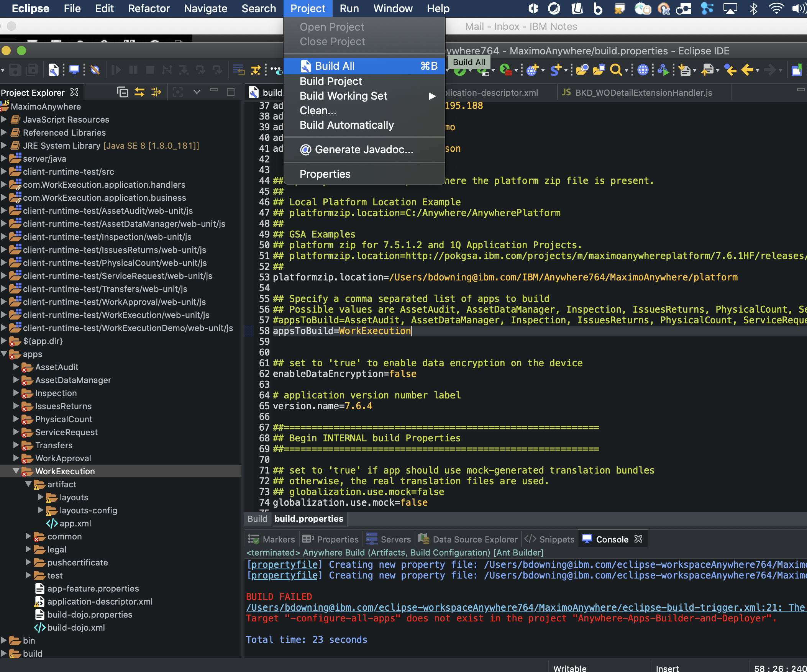Click Pin Editor icon in toolbar
The width and height of the screenshot is (807, 672).
796,70
